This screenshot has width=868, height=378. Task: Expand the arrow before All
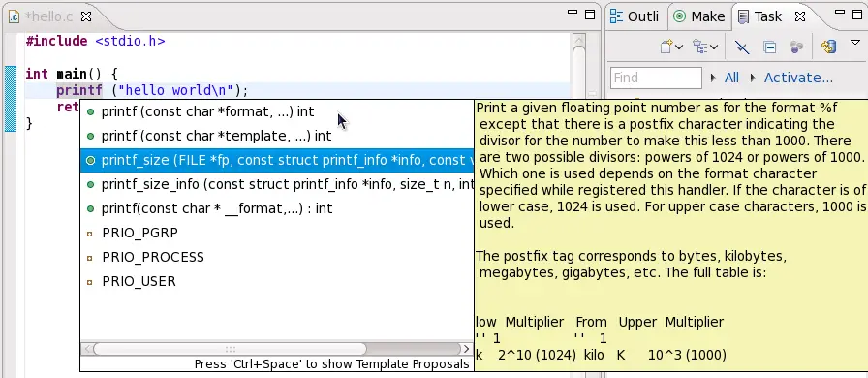714,78
